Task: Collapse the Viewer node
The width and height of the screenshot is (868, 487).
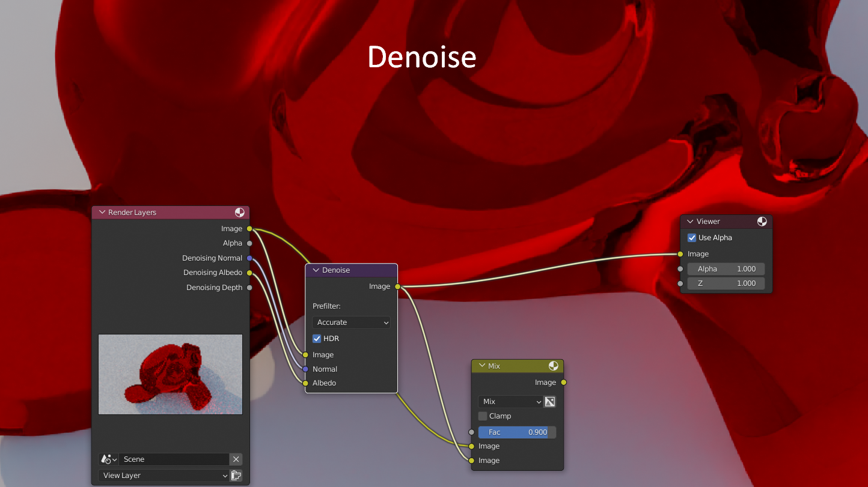Action: [x=690, y=222]
